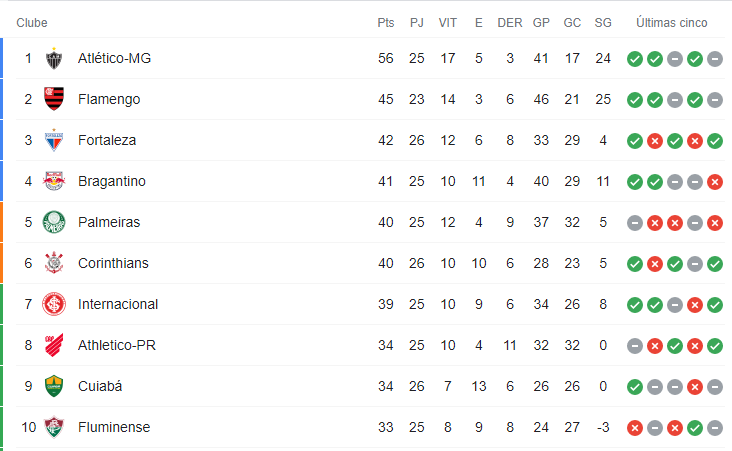
Task: Click the Corinthians club crest
Action: (x=54, y=263)
